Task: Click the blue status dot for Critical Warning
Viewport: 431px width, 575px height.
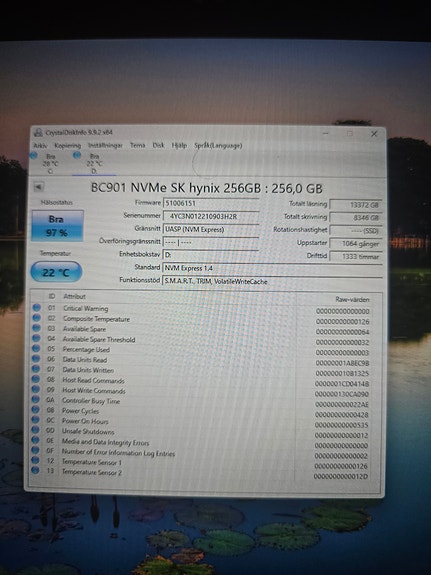Action: (36, 308)
